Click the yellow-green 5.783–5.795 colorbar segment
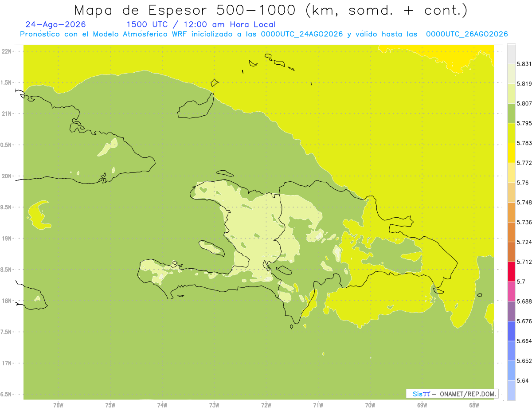Image resolution: width=532 pixels, height=411 pixels. (511, 133)
